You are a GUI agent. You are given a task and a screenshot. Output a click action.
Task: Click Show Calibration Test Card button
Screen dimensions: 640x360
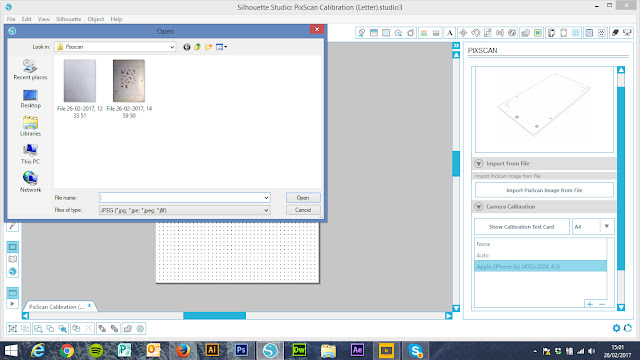[522, 227]
